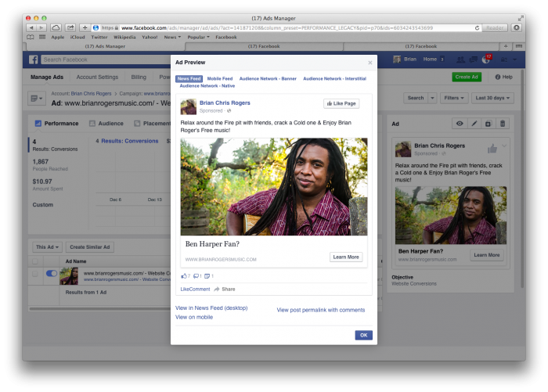This screenshot has height=392, width=548.
Task: Click the Create Similar Ad button
Action: coord(90,247)
